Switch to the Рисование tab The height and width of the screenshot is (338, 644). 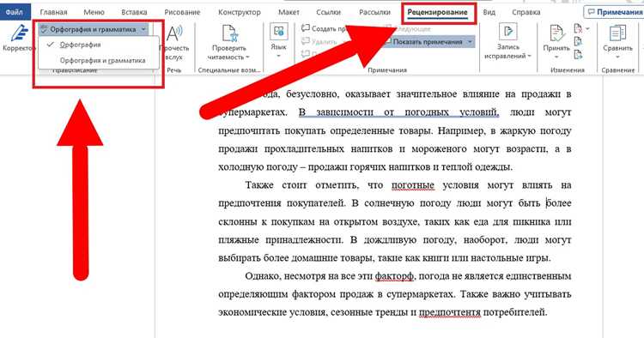click(x=182, y=12)
